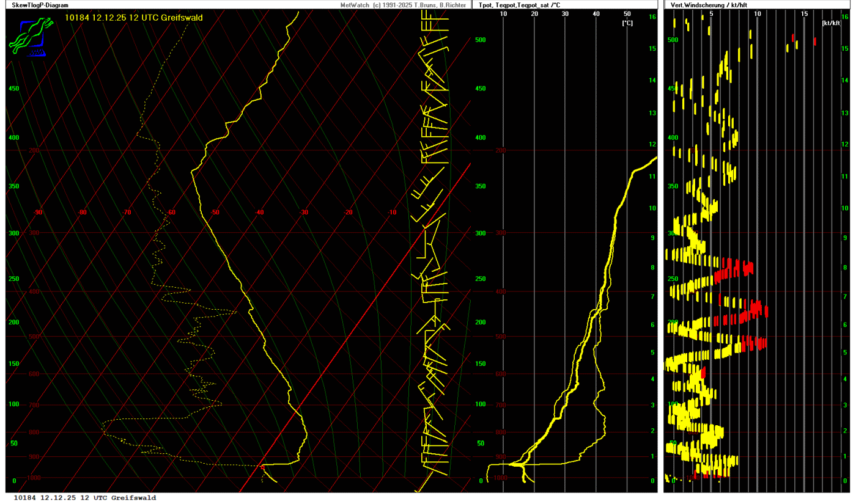Click the -30 isotherm label
Screen dimensions: 856x504
(303, 213)
